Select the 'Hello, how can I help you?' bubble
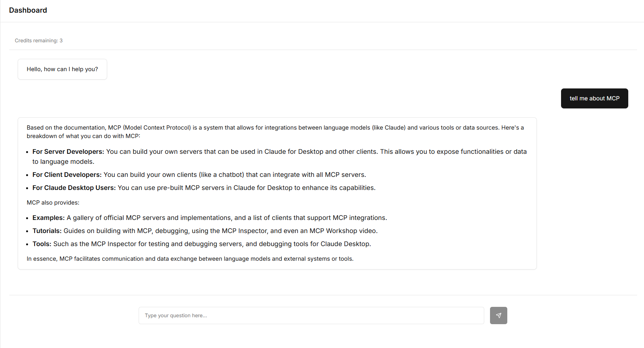This screenshot has height=348, width=644. [x=62, y=69]
